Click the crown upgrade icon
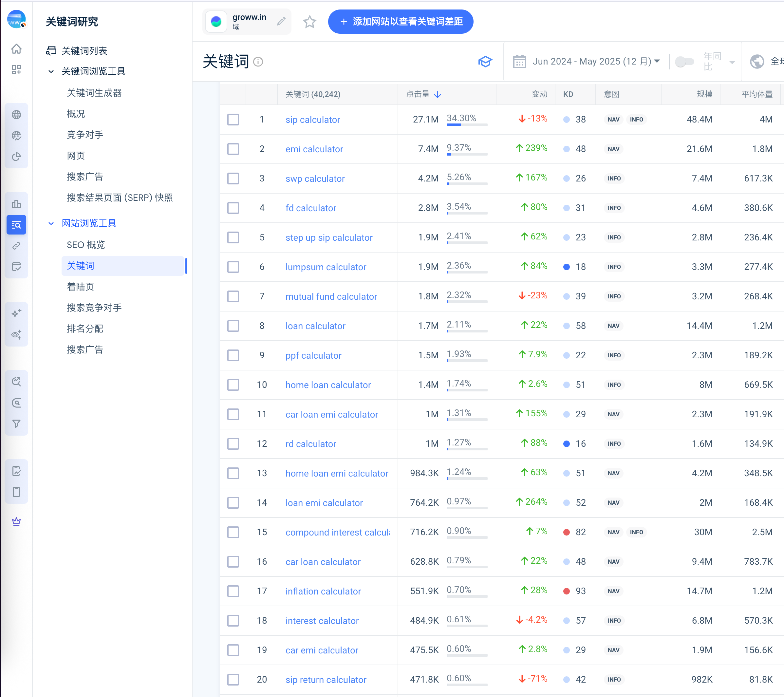The image size is (784, 697). [16, 521]
